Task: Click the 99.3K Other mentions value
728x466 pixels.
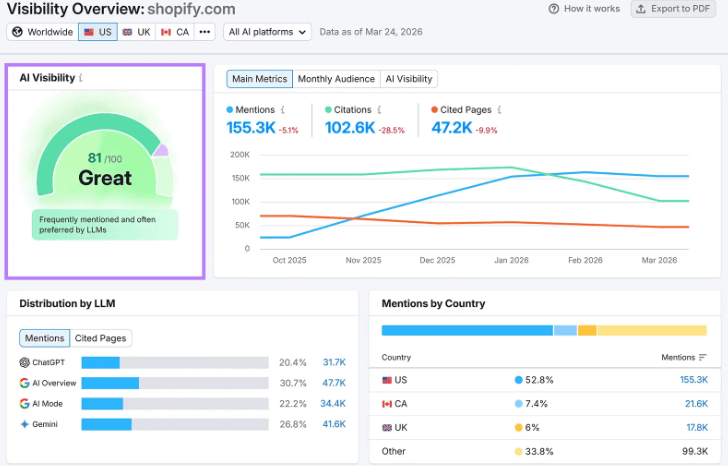Action: click(695, 452)
